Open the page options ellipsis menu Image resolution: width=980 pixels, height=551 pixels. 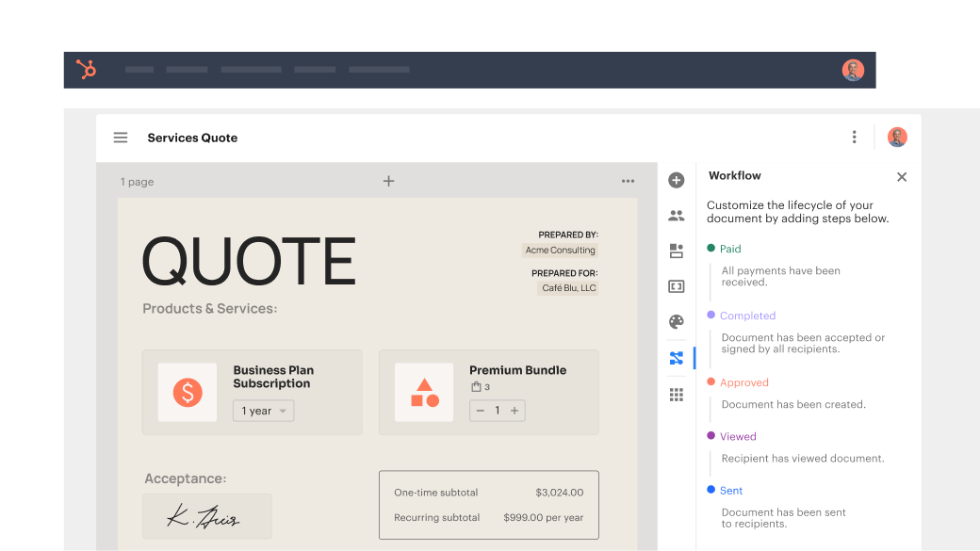pos(628,181)
